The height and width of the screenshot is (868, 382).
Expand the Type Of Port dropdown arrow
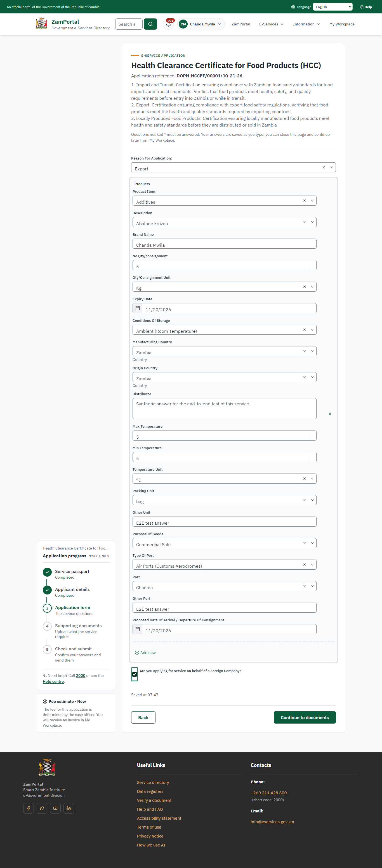(x=312, y=564)
